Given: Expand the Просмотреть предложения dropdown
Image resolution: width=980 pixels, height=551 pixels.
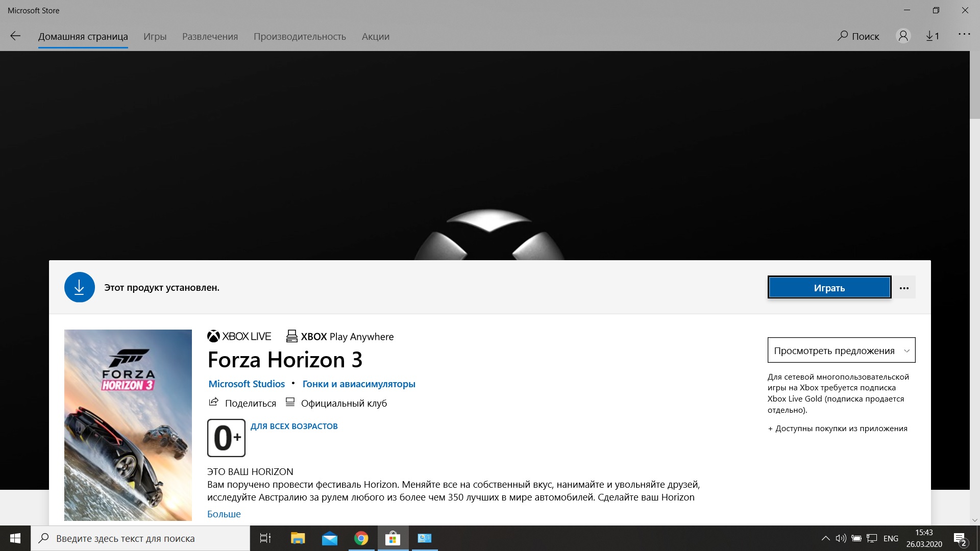Looking at the screenshot, I should click(841, 350).
